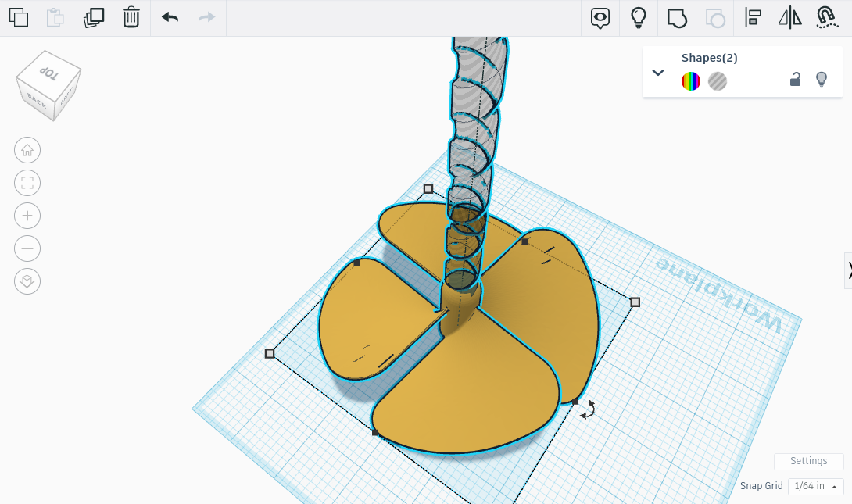Select the striped Hole swatch
852x504 pixels.
tap(718, 81)
